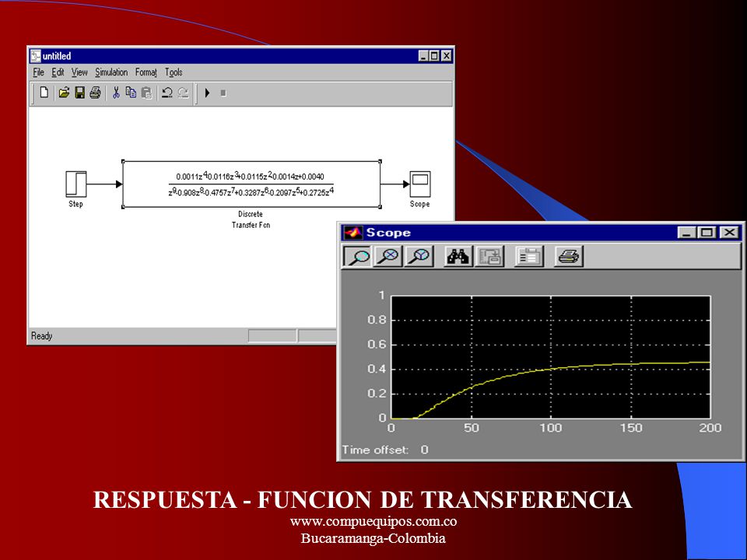Open the Edit menu
Screen dimensions: 747x560
pos(58,72)
